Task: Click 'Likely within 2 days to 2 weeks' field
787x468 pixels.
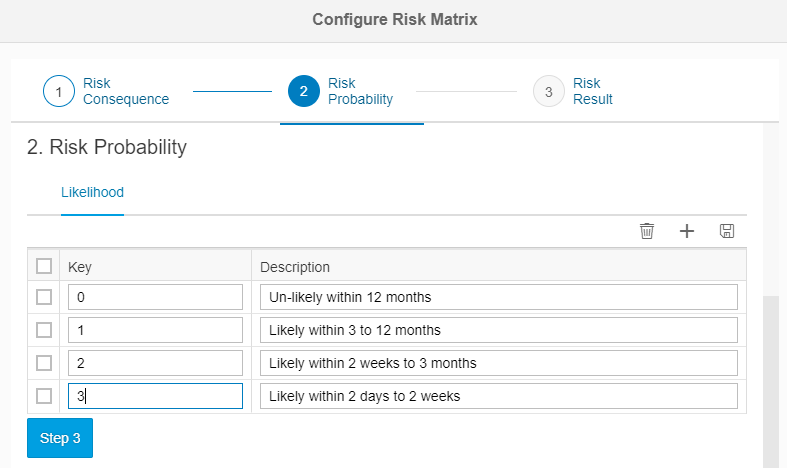Action: 498,396
